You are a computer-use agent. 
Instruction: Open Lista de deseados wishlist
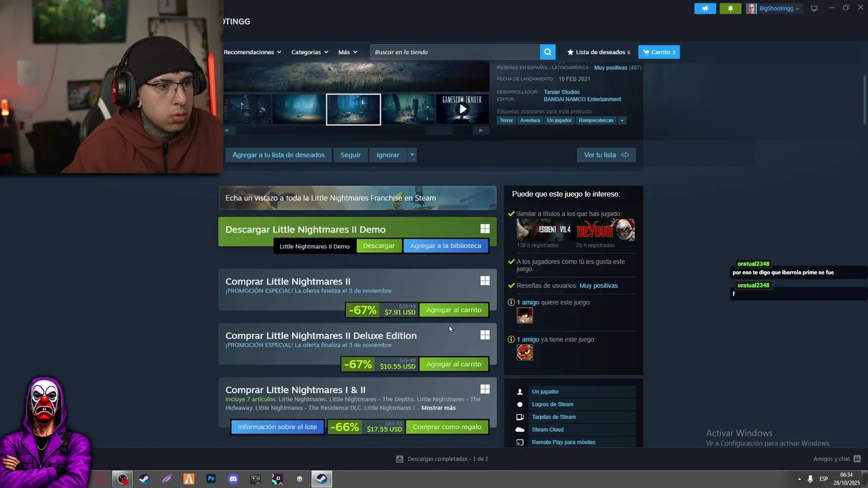pyautogui.click(x=599, y=52)
